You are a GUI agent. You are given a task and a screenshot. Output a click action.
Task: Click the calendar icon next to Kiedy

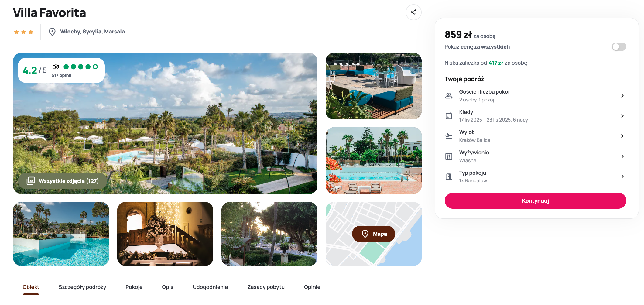(449, 116)
